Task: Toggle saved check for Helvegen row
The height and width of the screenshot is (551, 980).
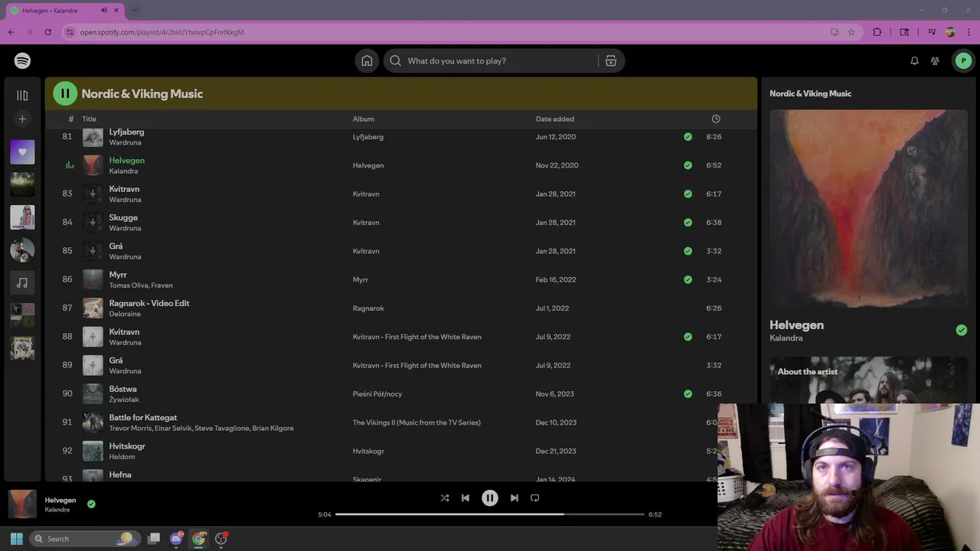Action: tap(688, 165)
